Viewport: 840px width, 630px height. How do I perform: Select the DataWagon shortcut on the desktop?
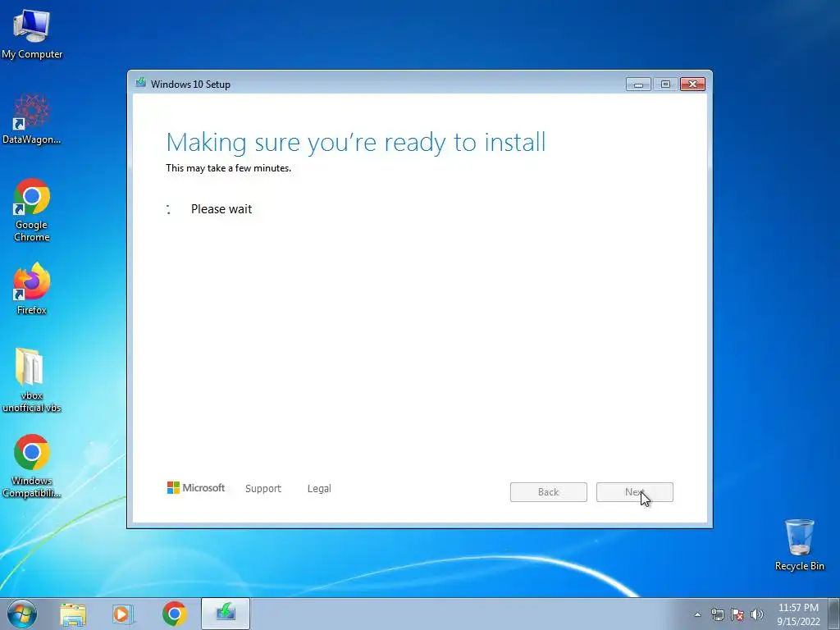[32, 120]
